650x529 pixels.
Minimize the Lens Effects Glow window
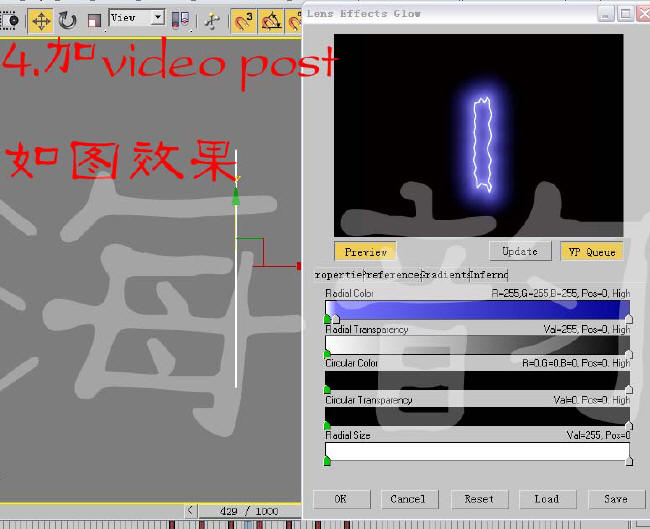606,14
